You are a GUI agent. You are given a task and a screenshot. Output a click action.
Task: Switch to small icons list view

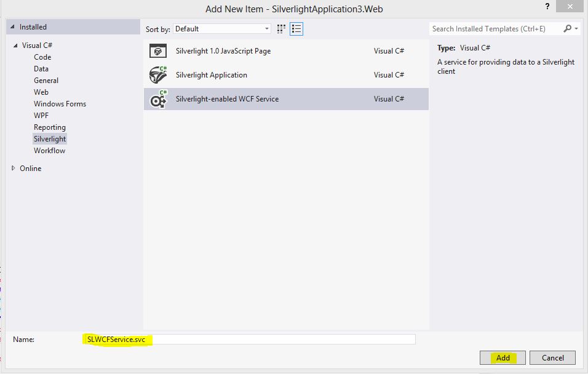[296, 29]
